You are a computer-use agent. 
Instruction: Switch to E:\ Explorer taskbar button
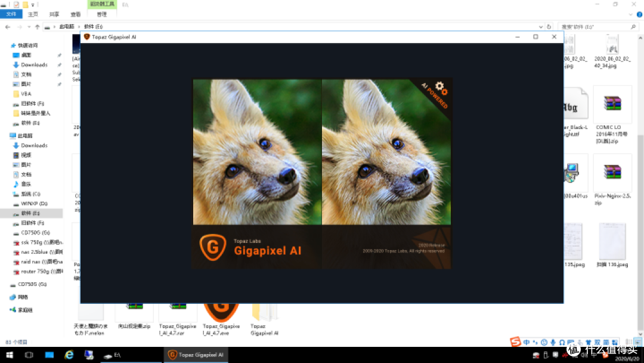tap(131, 355)
